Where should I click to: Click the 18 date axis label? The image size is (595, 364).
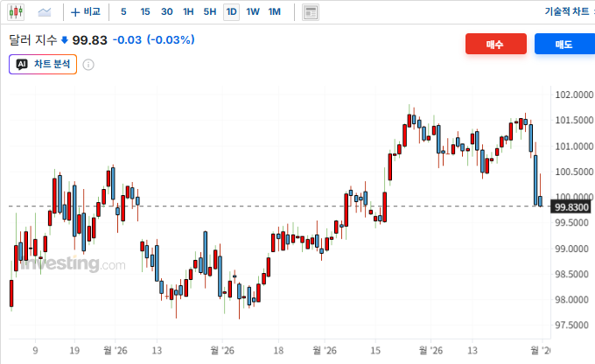click(x=278, y=350)
